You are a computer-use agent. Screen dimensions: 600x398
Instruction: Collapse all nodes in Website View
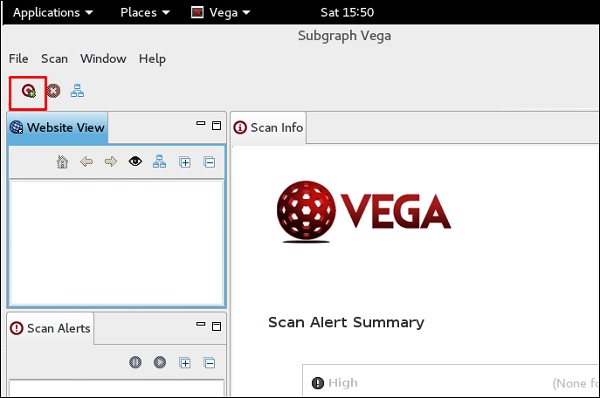coord(209,162)
